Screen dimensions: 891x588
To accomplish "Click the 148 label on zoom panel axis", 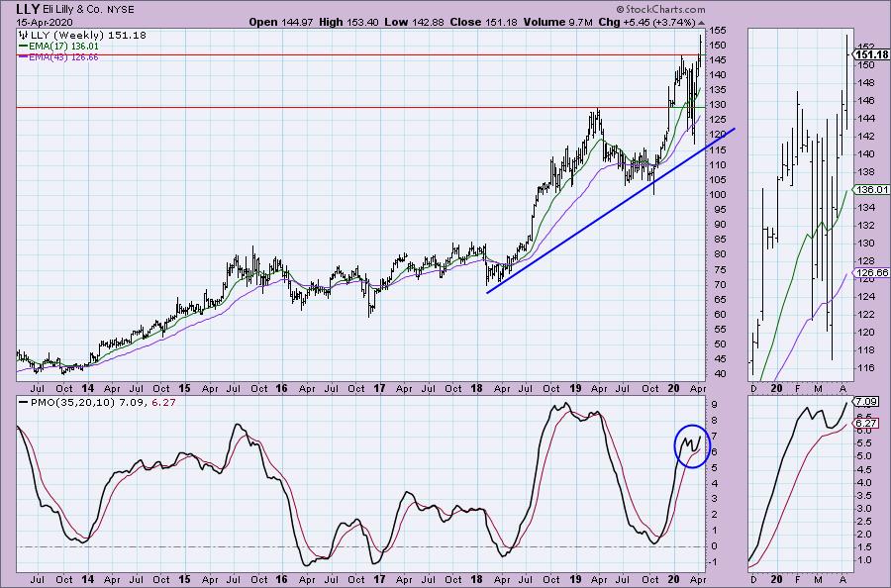I will pos(866,83).
